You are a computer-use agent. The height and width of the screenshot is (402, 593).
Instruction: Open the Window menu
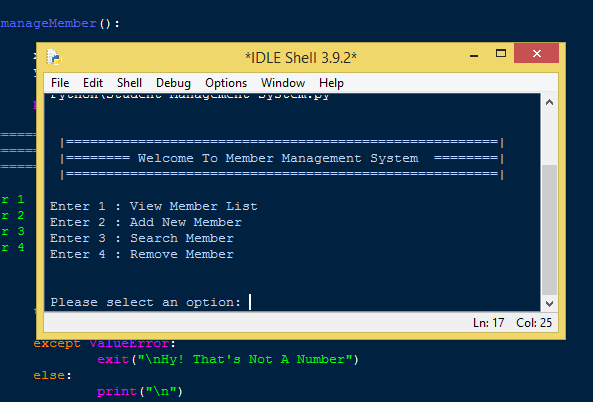[283, 83]
